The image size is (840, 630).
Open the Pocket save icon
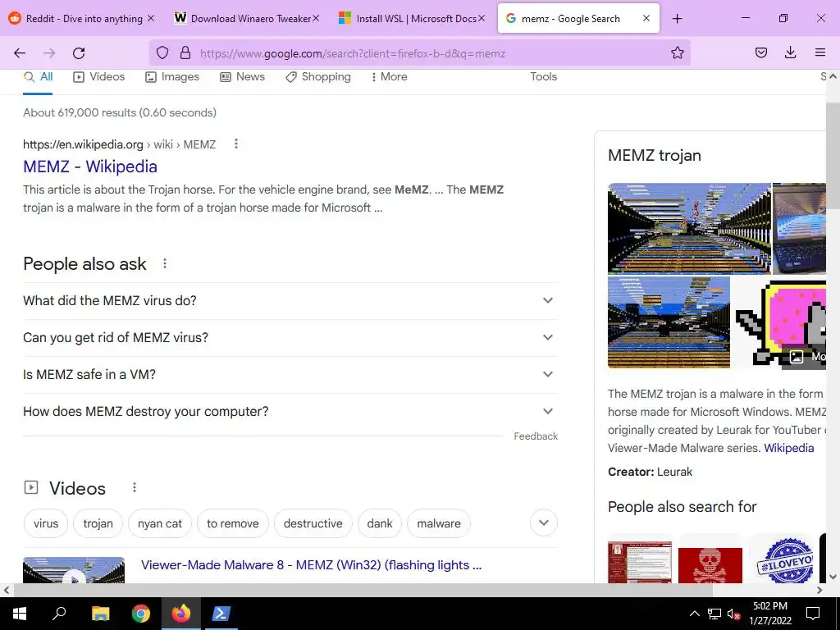[x=760, y=52]
